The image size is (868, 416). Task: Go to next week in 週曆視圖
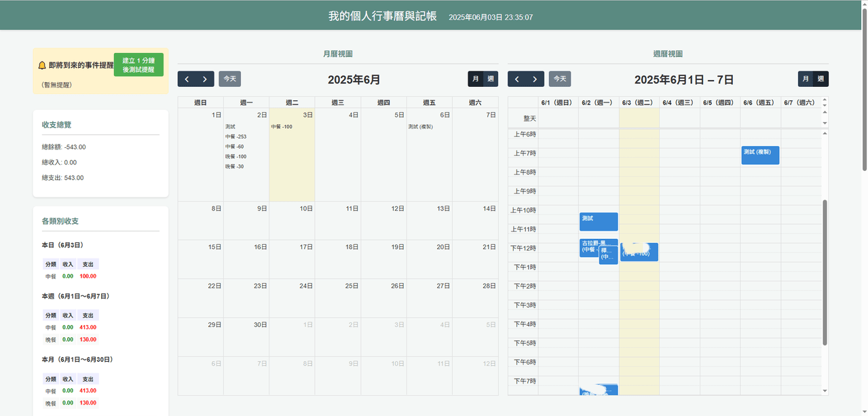point(535,79)
